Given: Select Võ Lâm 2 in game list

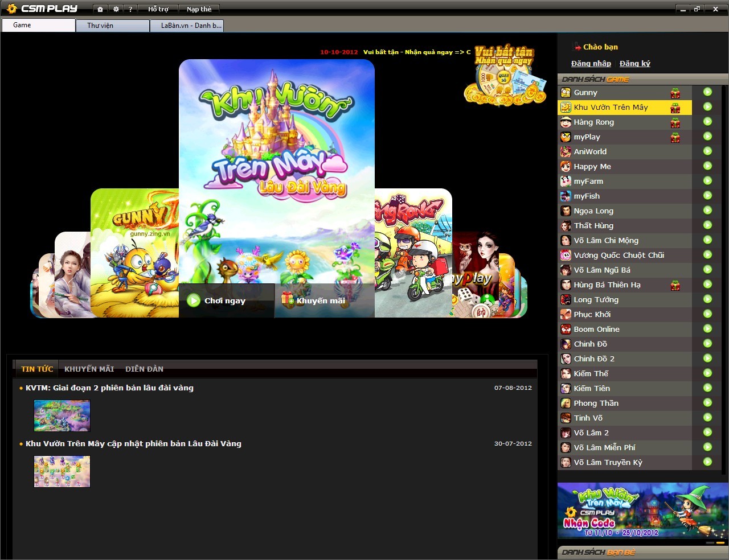Looking at the screenshot, I should pos(625,433).
